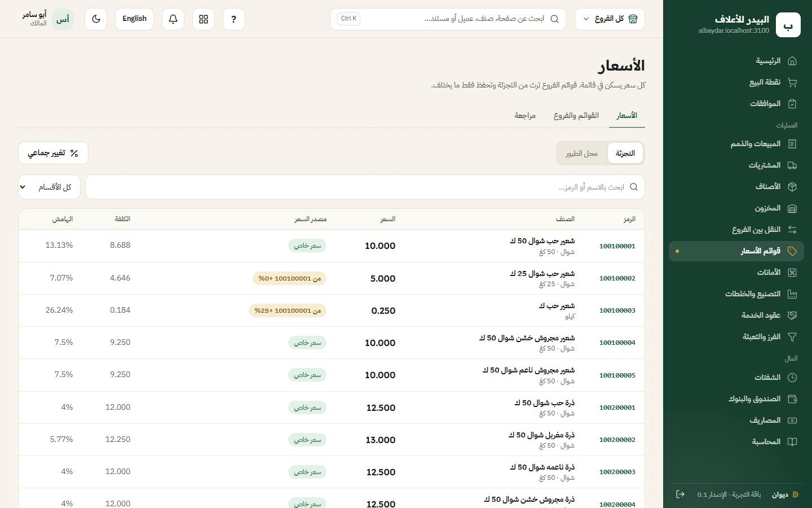The image size is (812, 508).
Task: Switch to the القوائم والفروع tab
Action: (576, 116)
